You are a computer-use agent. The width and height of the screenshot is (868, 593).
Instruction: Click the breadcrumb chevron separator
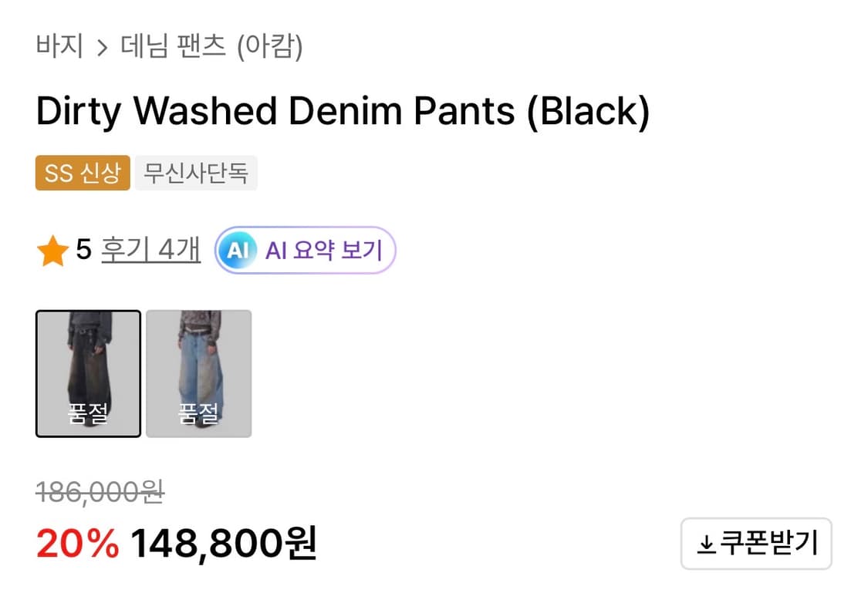point(101,47)
